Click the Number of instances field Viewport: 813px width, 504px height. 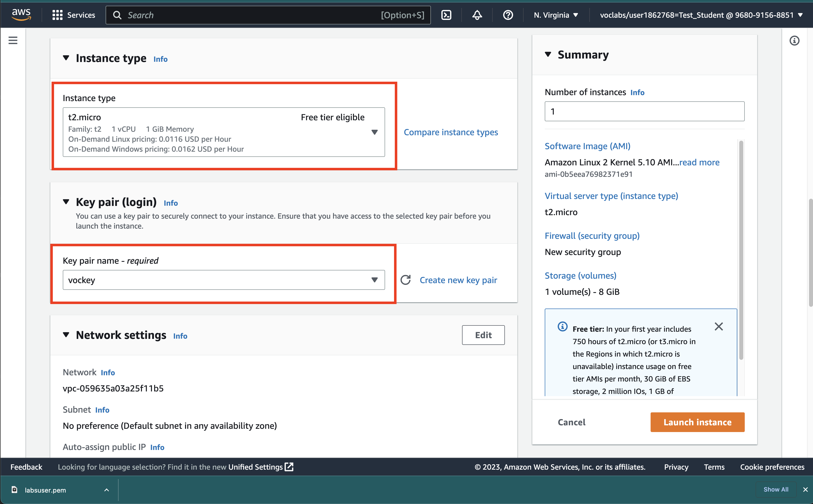644,111
